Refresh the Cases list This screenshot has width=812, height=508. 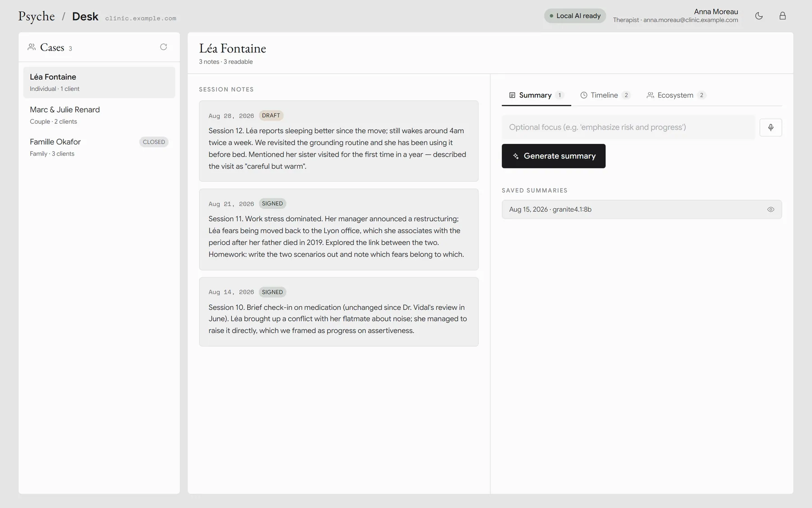coord(164,47)
